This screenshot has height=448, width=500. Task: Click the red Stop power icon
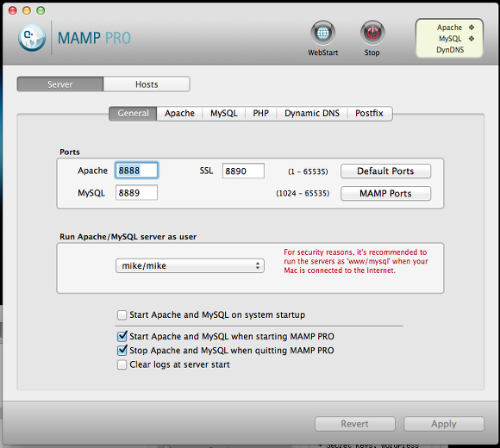tap(372, 33)
